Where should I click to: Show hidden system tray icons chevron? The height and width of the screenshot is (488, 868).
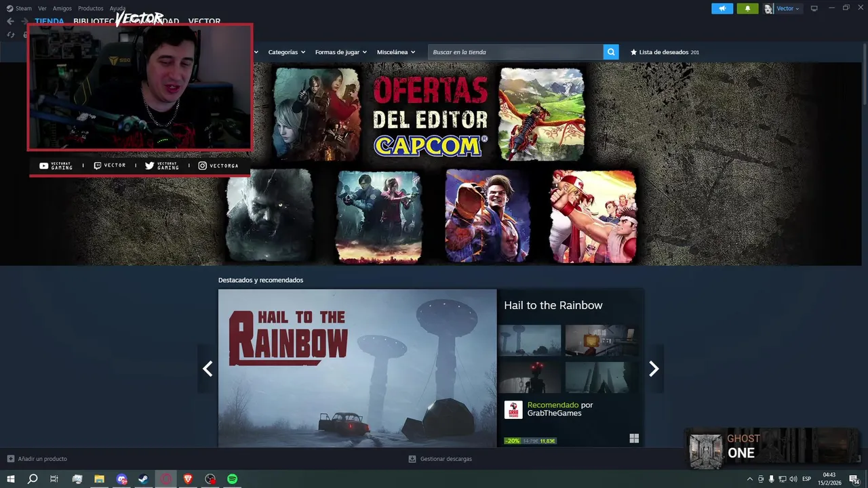pyautogui.click(x=749, y=479)
